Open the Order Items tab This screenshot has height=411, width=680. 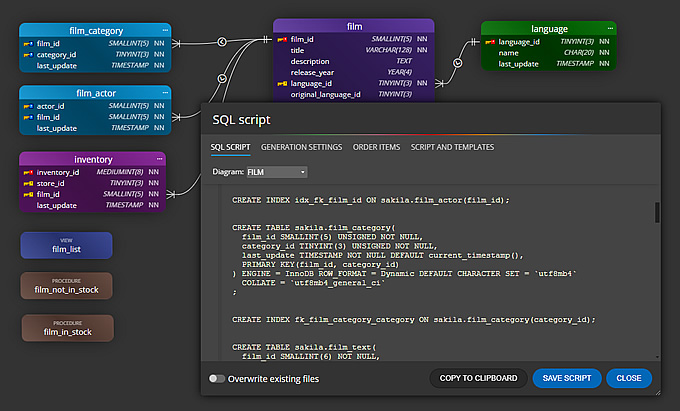point(376,147)
